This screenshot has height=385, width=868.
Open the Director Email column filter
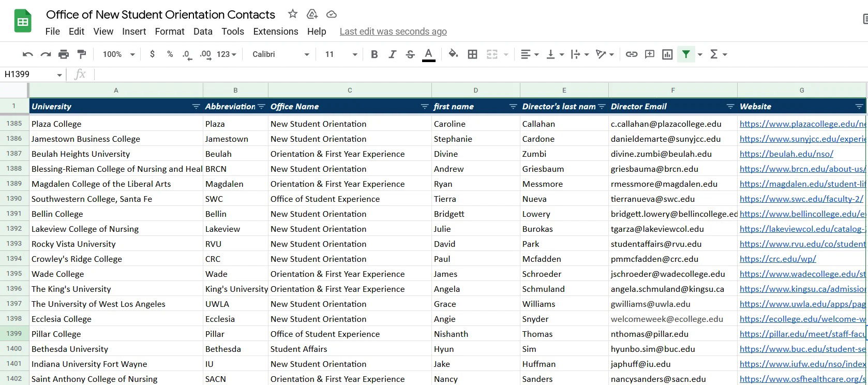[730, 107]
